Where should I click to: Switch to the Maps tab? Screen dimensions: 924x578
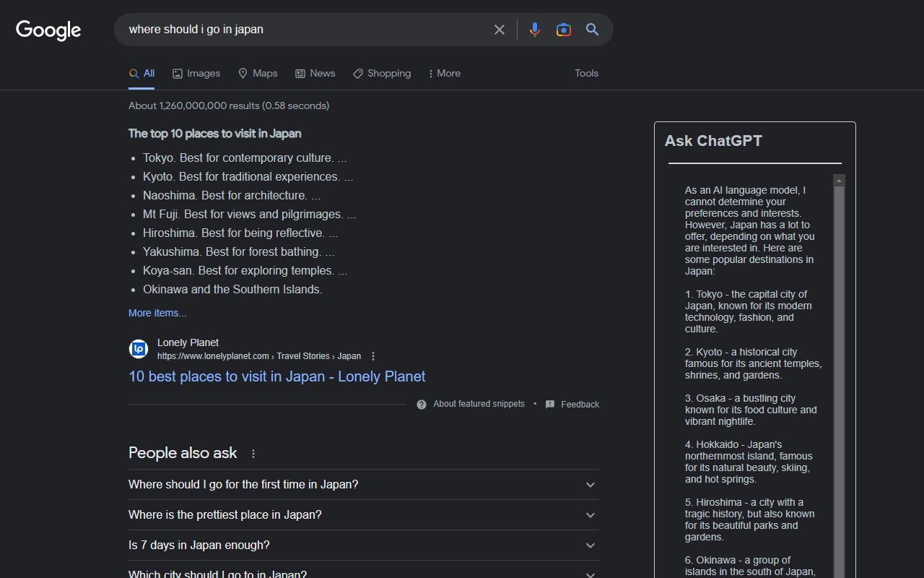click(x=258, y=74)
